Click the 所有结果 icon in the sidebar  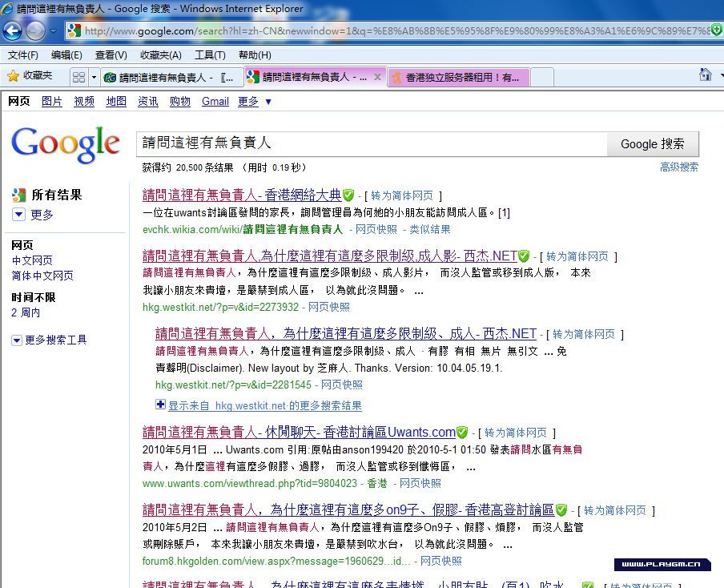[19, 195]
